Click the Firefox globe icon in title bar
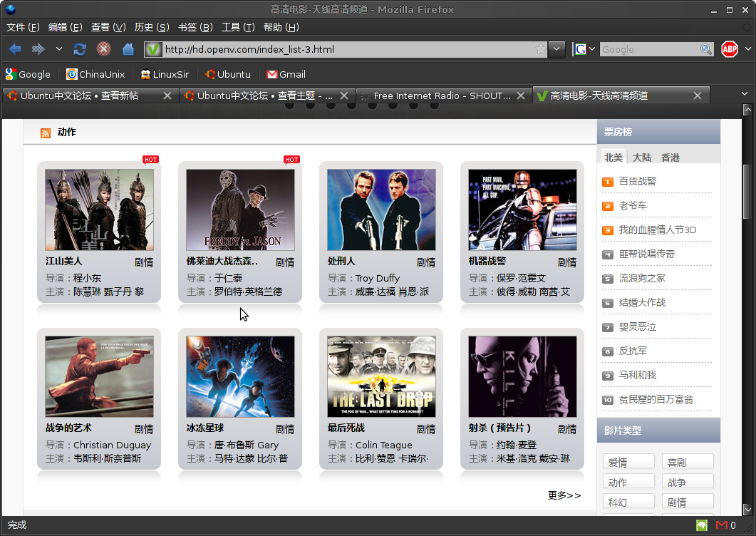This screenshot has height=536, width=756. coord(11,9)
